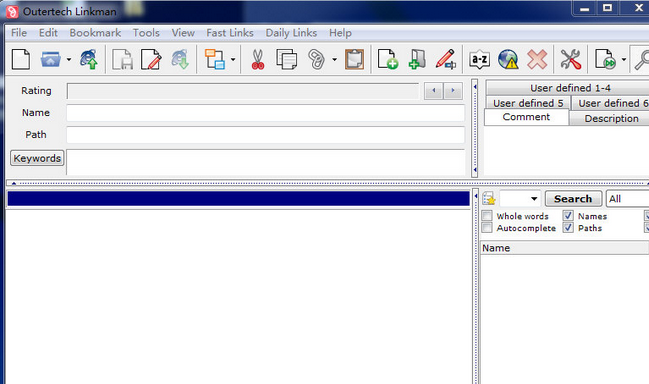Switch to the User defined 6 tab
Viewport: 649px width, 384px height.
click(x=610, y=103)
